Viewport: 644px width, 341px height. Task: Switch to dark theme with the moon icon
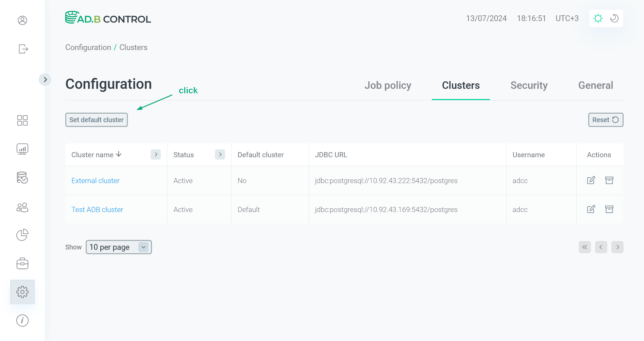614,18
